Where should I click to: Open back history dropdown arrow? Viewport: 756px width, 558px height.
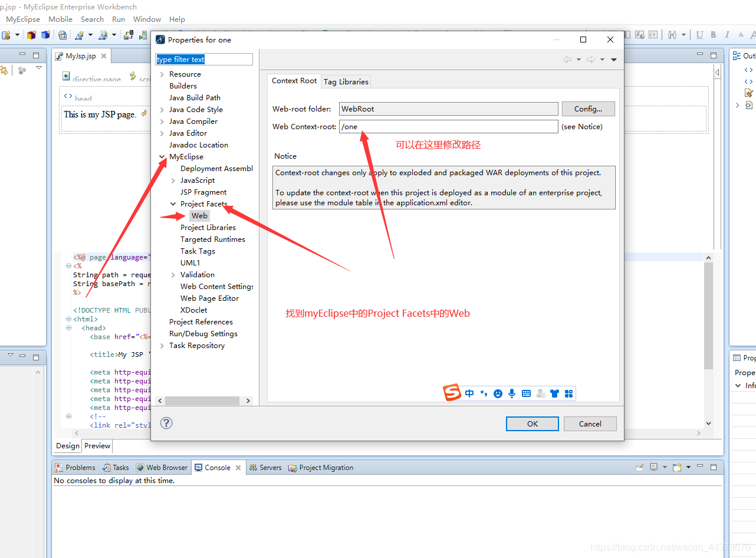point(578,60)
